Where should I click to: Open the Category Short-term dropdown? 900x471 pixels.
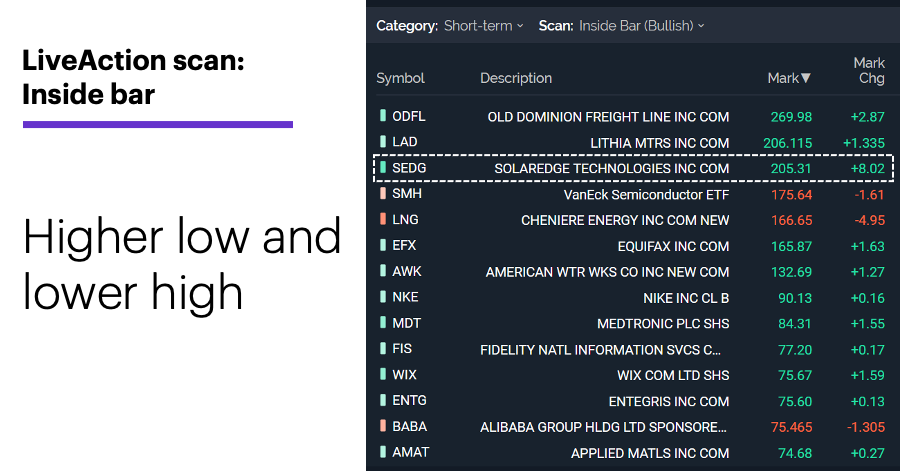tap(483, 26)
